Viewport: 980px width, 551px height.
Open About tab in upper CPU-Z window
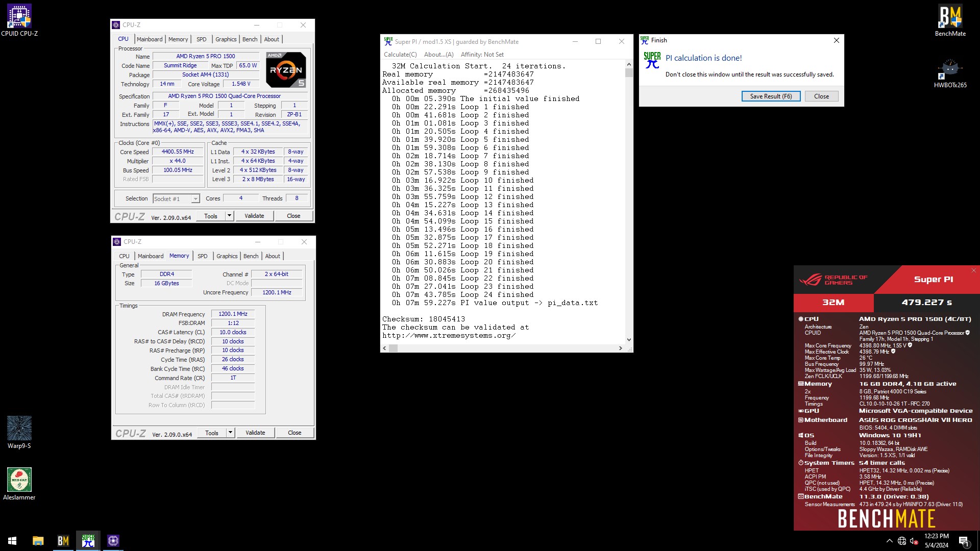pyautogui.click(x=272, y=39)
